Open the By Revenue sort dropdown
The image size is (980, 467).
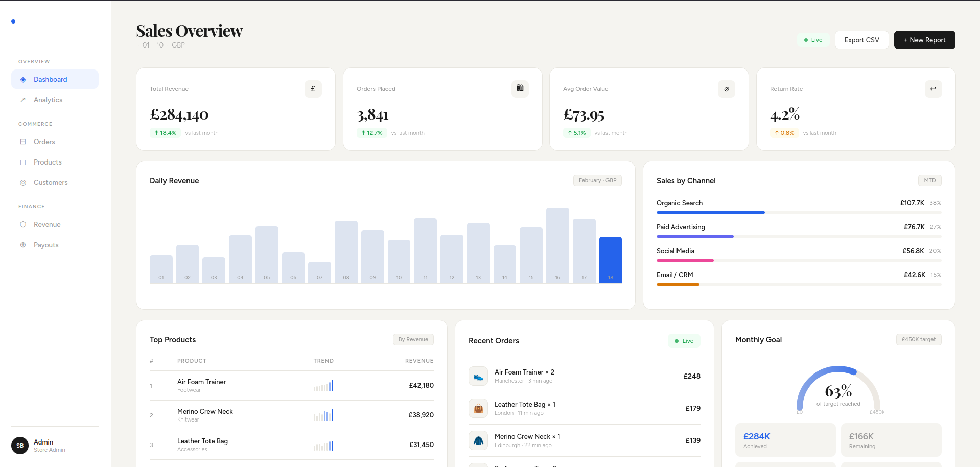tap(413, 339)
